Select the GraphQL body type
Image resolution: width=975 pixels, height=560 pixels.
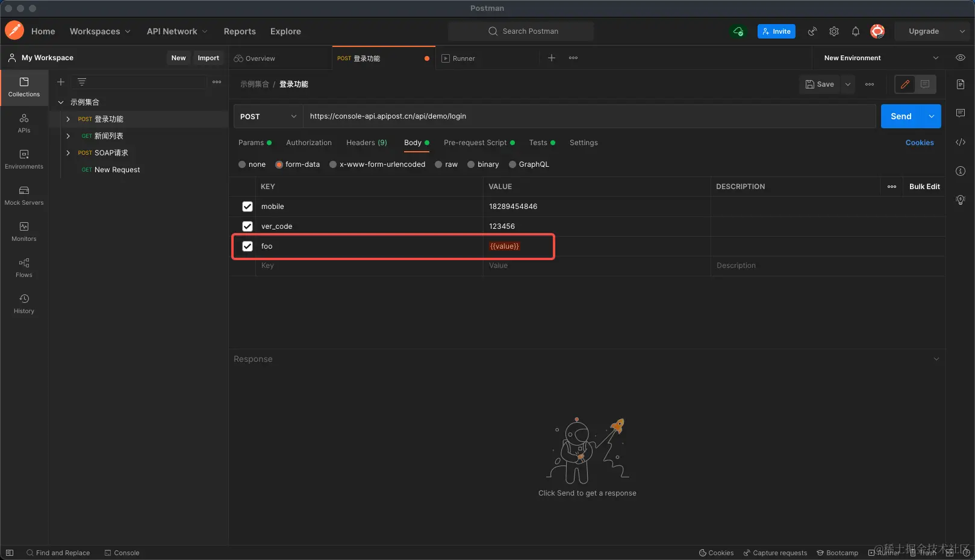coord(512,164)
